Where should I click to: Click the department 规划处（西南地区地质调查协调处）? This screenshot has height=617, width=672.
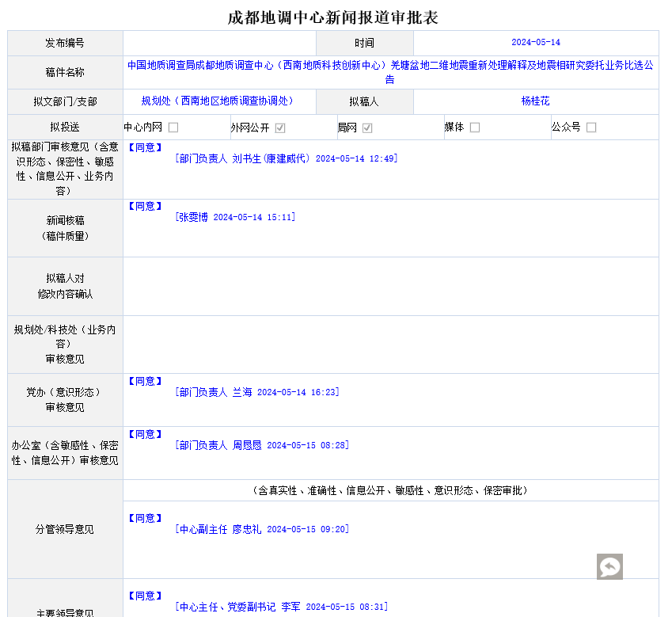pyautogui.click(x=219, y=101)
